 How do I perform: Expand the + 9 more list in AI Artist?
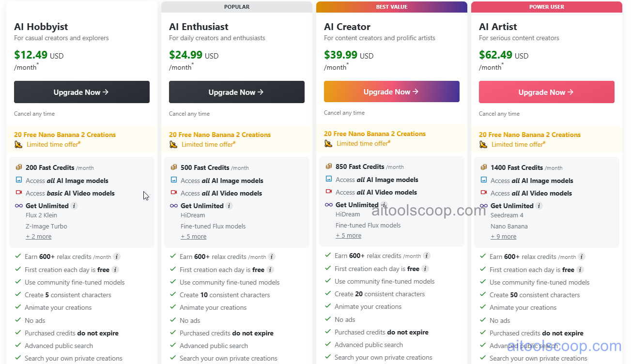[x=503, y=237]
